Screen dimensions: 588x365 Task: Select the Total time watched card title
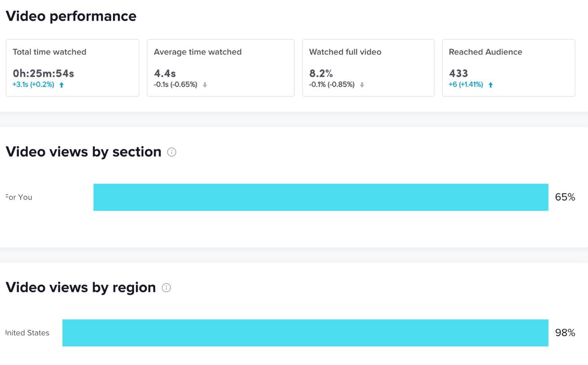[x=49, y=52]
